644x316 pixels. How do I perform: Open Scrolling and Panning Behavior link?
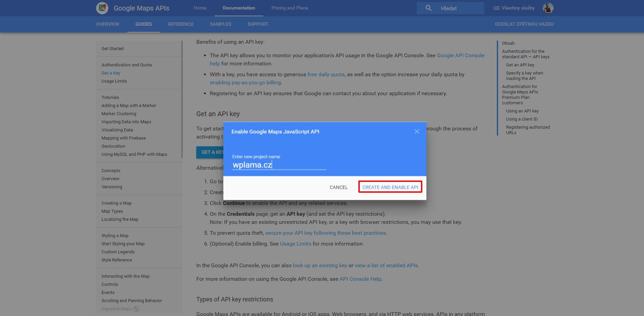[132, 300]
